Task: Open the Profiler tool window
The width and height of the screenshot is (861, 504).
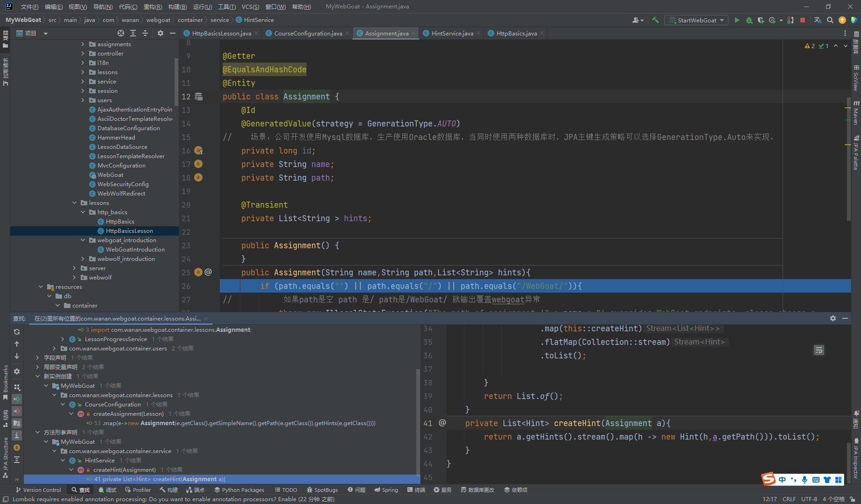Action: pos(138,490)
